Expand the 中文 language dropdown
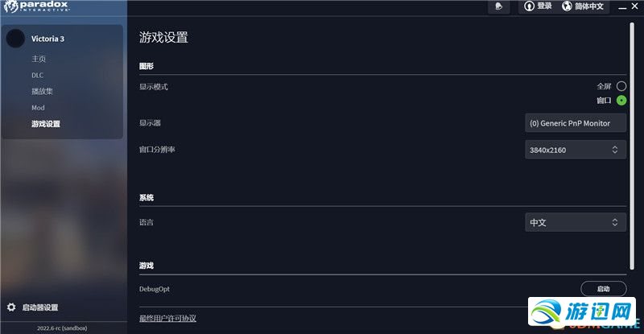This screenshot has height=334, width=644. 575,222
